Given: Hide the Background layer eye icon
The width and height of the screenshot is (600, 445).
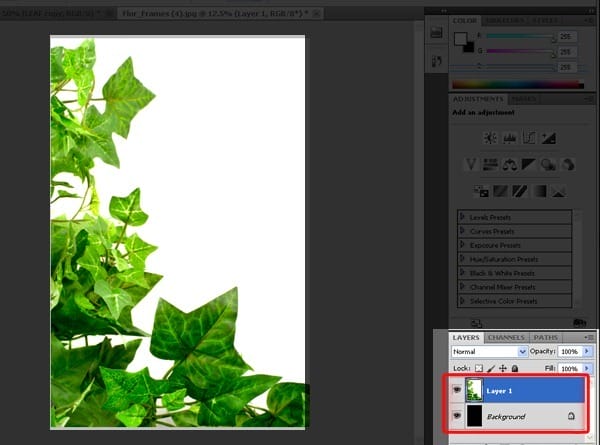Looking at the screenshot, I should pyautogui.click(x=457, y=416).
